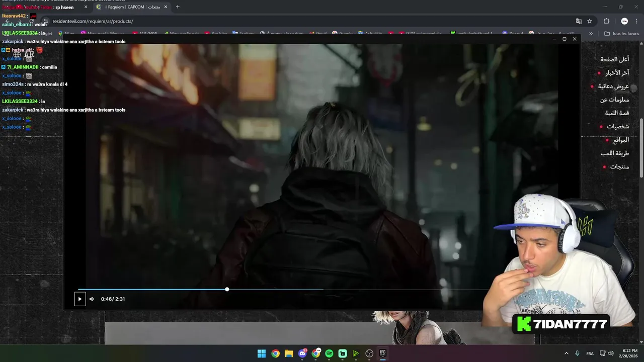
Task: Click the page vertical scrollbar thumb
Action: coord(641,147)
